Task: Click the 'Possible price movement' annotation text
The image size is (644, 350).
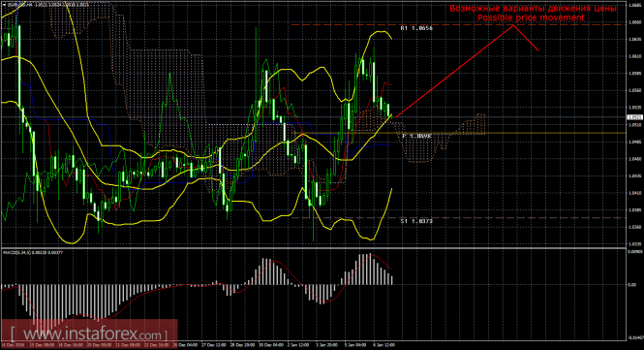Action: pyautogui.click(x=531, y=17)
